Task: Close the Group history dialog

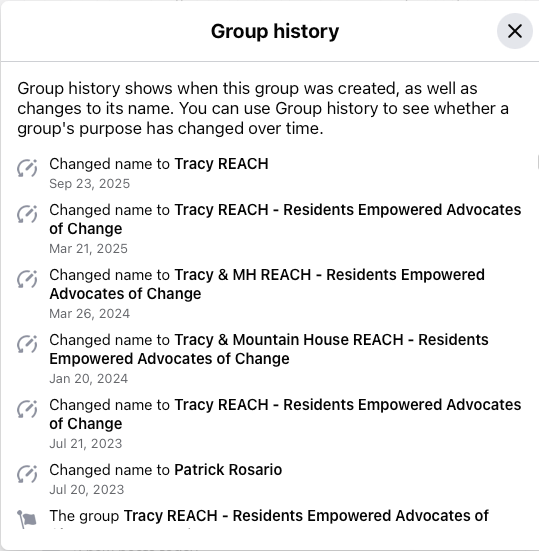Action: click(514, 31)
